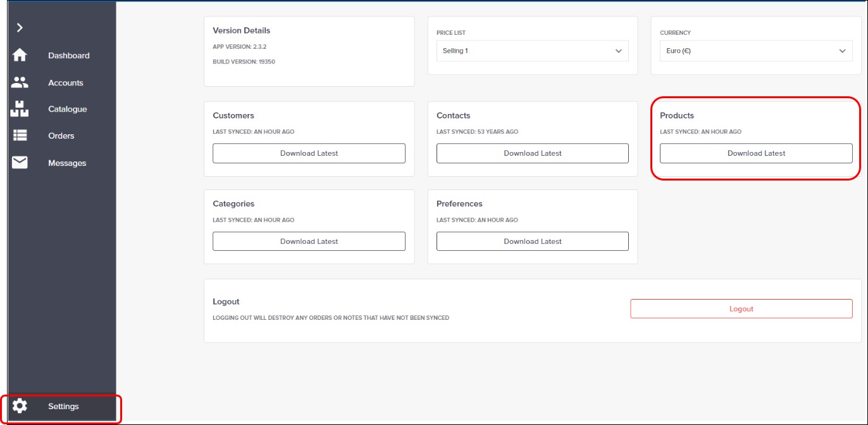
Task: Click the Version Details card
Action: coord(309,51)
